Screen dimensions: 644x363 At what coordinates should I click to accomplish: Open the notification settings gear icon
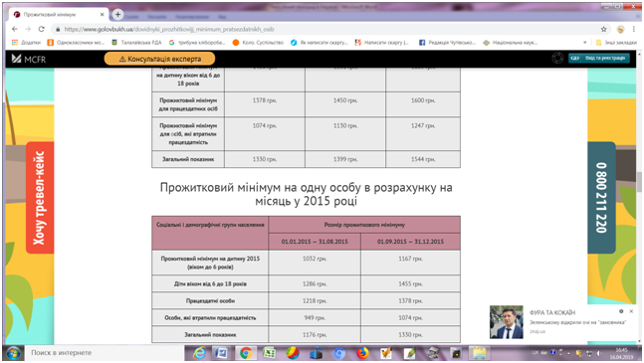[x=621, y=311]
